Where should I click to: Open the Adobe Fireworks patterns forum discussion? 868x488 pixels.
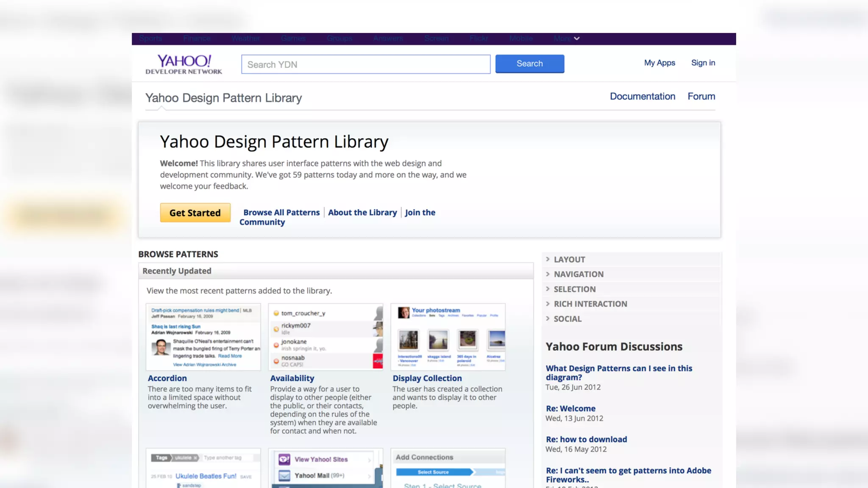629,475
